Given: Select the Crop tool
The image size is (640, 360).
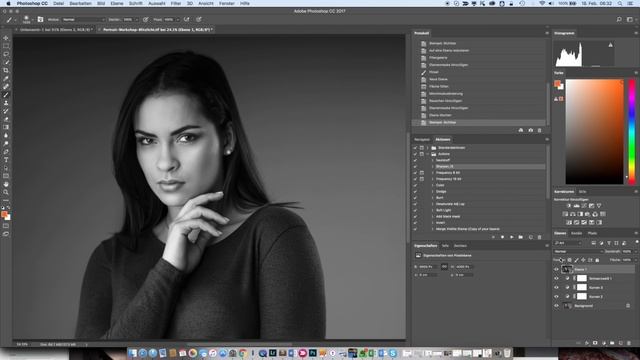Looking at the screenshot, I should [x=6, y=71].
